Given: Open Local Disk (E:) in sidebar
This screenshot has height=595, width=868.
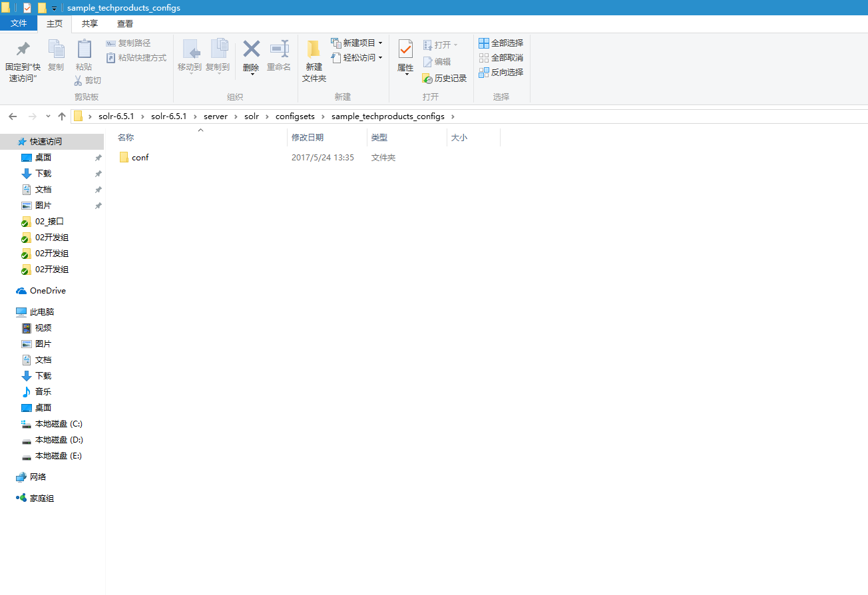Looking at the screenshot, I should point(52,456).
